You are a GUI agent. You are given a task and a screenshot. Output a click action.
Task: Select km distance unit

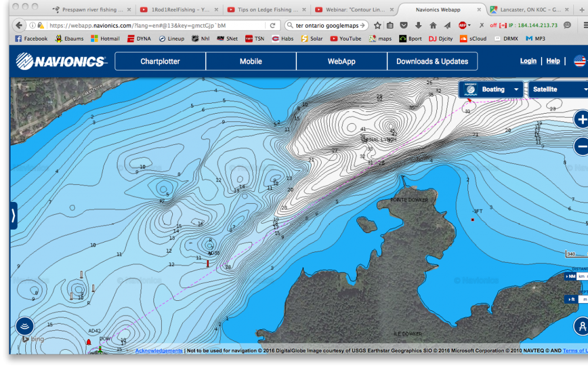coord(582,276)
